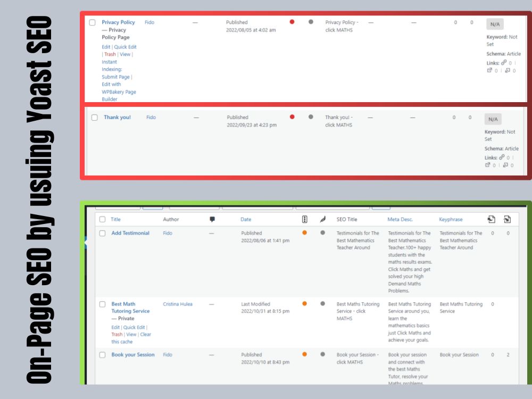
Task: Click Best Math Tutoring row's orange SEO dot
Action: (305, 303)
